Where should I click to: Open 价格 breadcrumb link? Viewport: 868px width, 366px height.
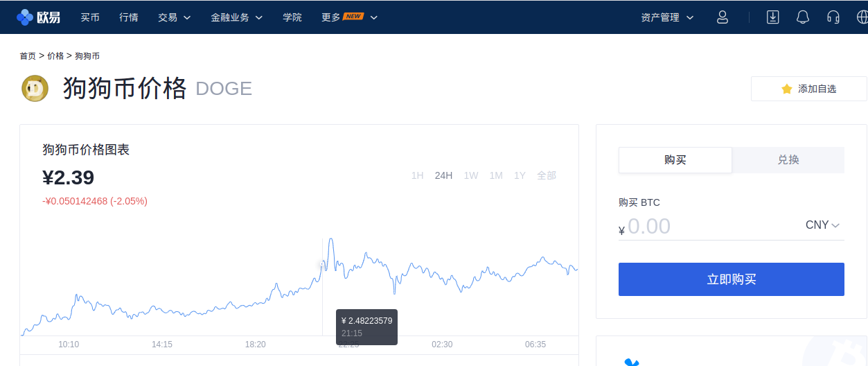[x=55, y=55]
